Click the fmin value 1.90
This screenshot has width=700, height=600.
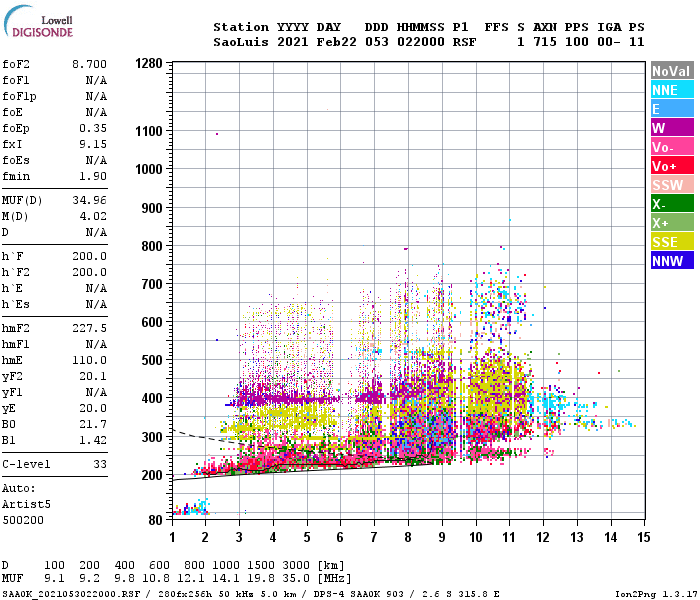tap(93, 176)
